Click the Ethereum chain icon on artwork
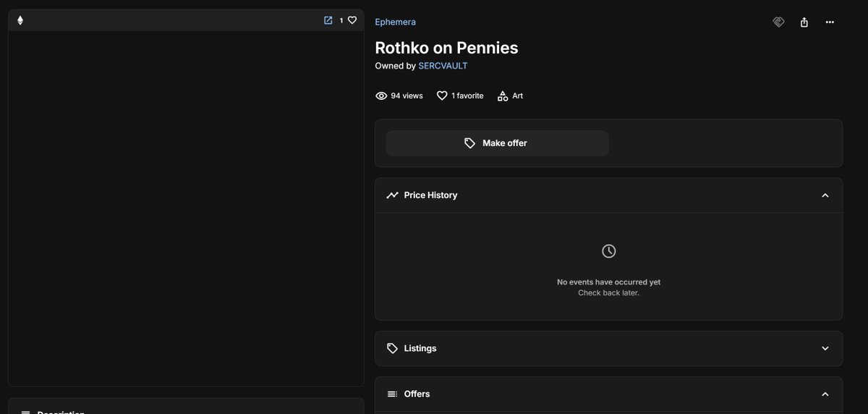The width and height of the screenshot is (868, 414). (20, 20)
